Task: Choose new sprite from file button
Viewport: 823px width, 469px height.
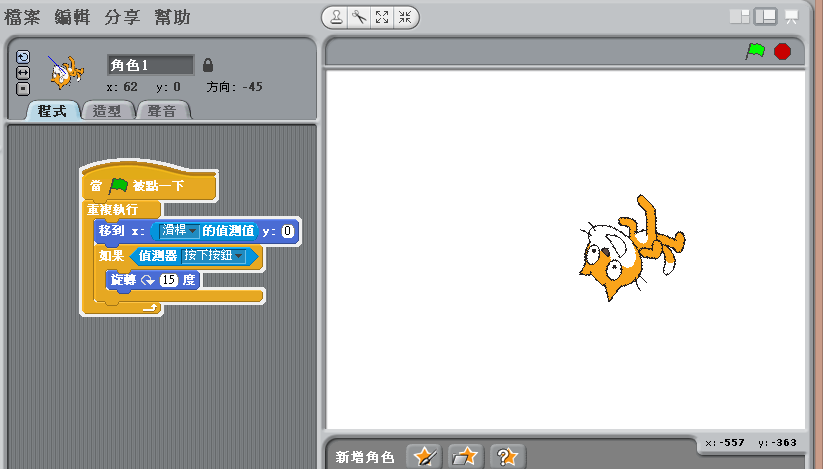Action: click(466, 456)
